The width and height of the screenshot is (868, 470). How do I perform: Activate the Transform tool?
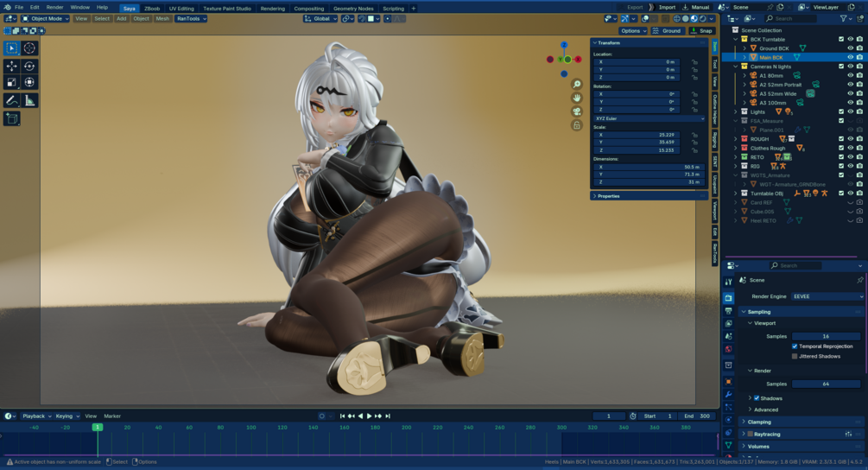[29, 82]
